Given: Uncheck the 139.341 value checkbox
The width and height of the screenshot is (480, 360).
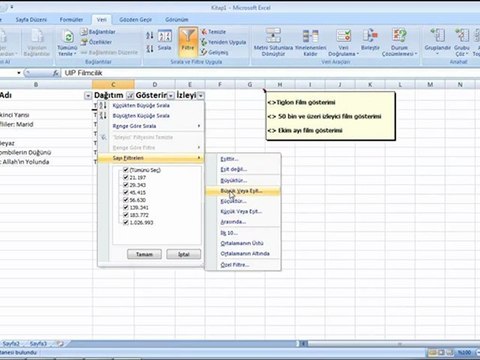Looking at the screenshot, I should 126,207.
